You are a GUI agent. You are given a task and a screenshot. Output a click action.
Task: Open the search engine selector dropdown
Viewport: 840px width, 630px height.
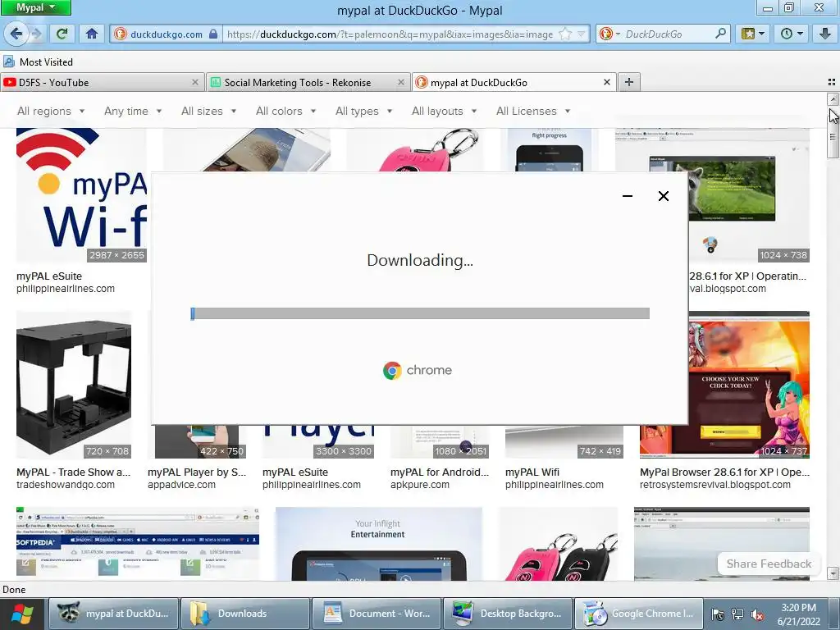(x=610, y=34)
